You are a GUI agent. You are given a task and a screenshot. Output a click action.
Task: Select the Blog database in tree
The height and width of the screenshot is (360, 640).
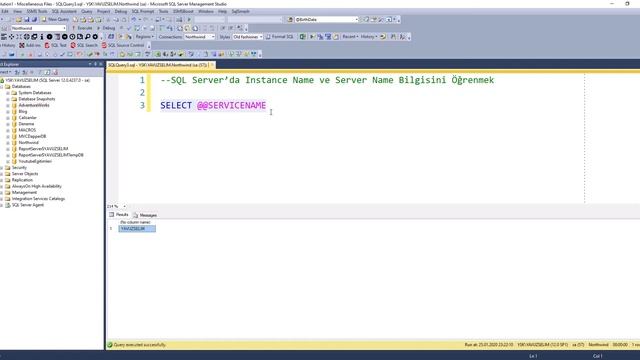(x=23, y=111)
